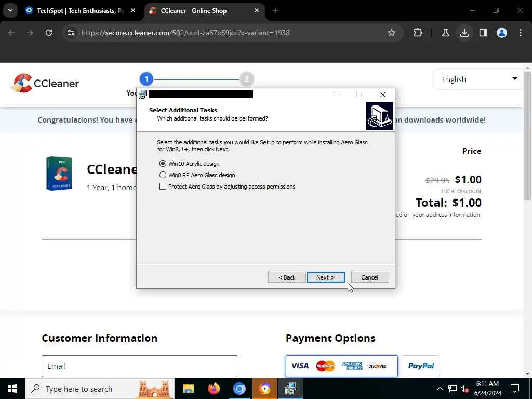Click the CCleaner logo on the page

pos(45,83)
